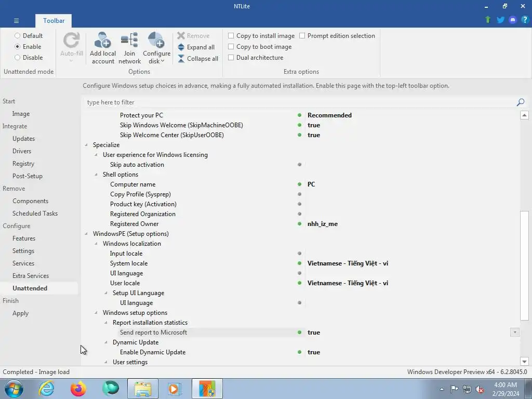Collapse the Shell options node
This screenshot has width=532, height=399.
(x=96, y=175)
